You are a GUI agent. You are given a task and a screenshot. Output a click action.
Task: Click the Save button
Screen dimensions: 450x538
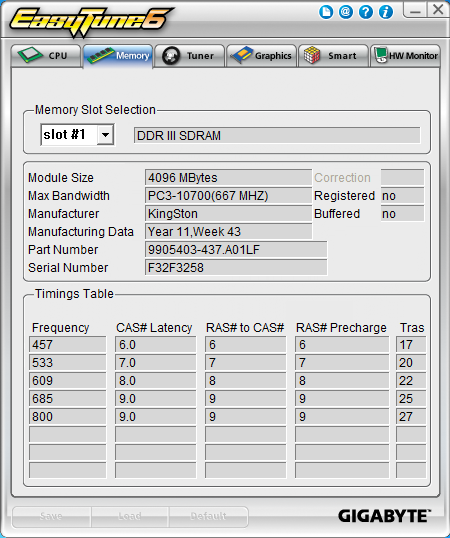tap(51, 516)
